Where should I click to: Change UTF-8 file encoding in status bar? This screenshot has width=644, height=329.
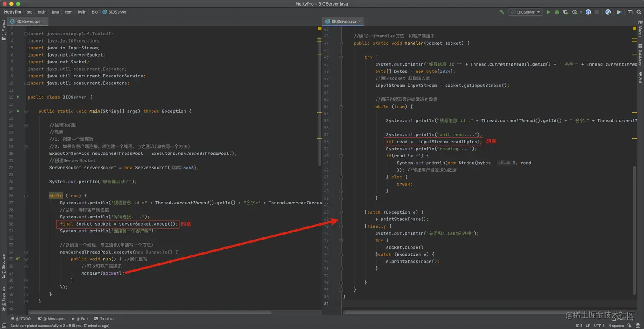tap(599, 326)
